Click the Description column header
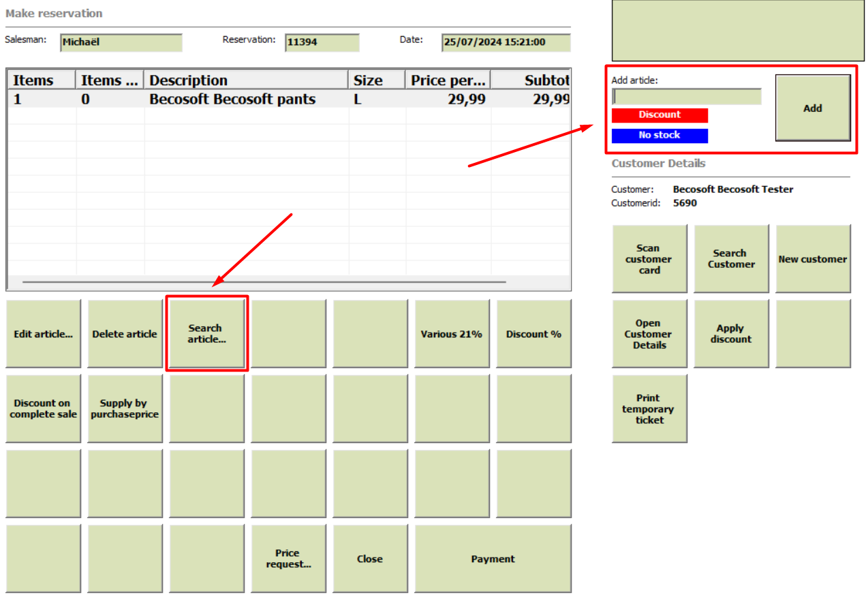This screenshot has width=868, height=610. pos(247,80)
